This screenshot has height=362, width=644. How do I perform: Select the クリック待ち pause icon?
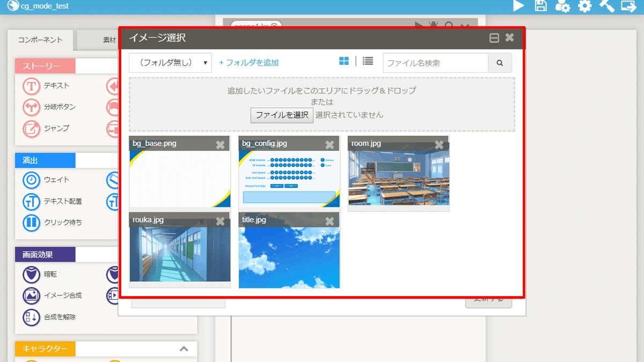click(x=32, y=222)
